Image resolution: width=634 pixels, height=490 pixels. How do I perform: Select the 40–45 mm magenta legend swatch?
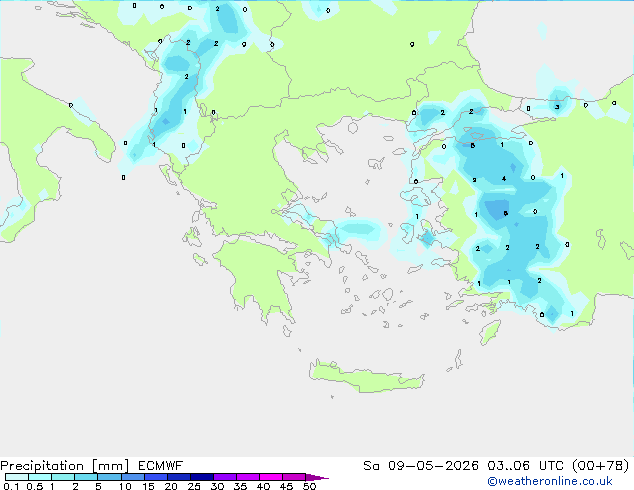[x=271, y=477]
